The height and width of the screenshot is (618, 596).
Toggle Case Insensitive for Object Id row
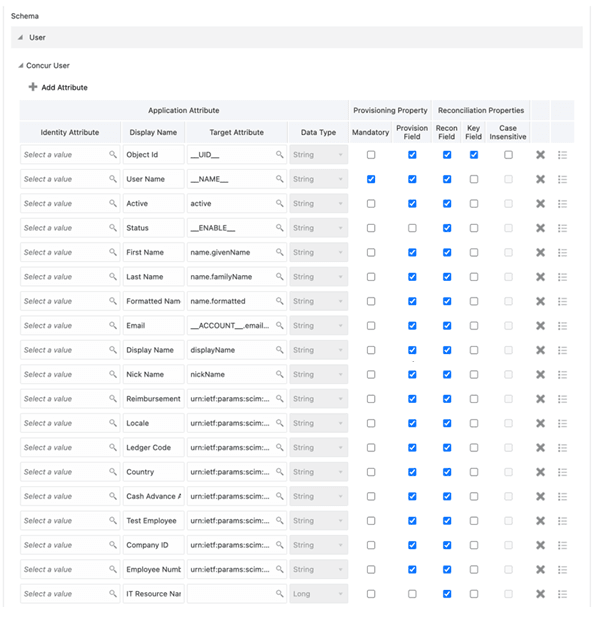coord(508,155)
